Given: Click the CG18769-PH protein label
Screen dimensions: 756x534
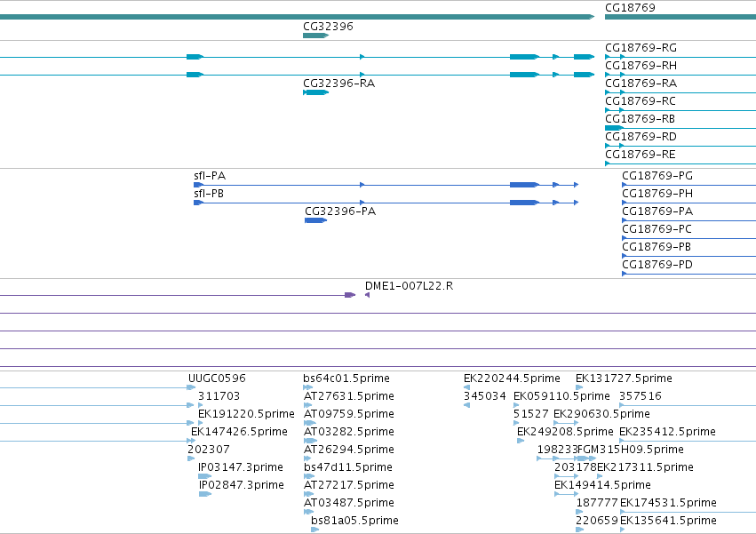Looking at the screenshot, I should (657, 194).
